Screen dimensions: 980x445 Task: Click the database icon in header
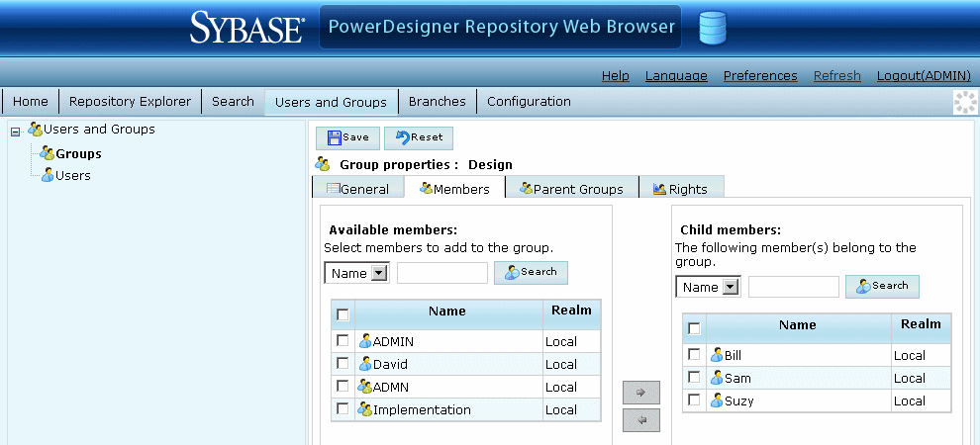pyautogui.click(x=713, y=28)
